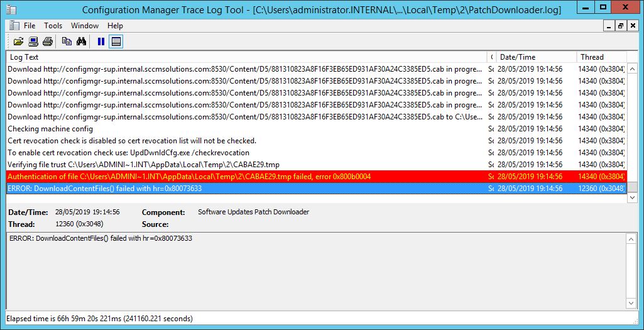Click the error text in the detail pane
Viewport: 644px width, 330px height.
click(x=101, y=238)
